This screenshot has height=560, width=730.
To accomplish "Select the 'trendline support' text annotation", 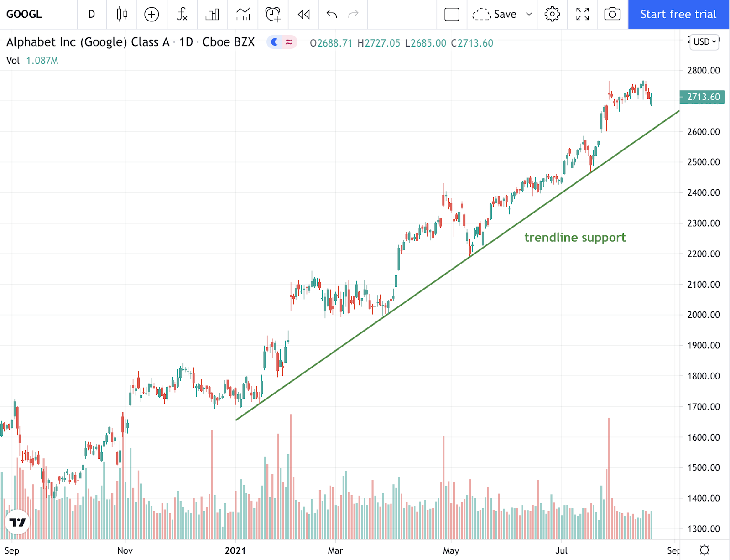I will pos(575,238).
